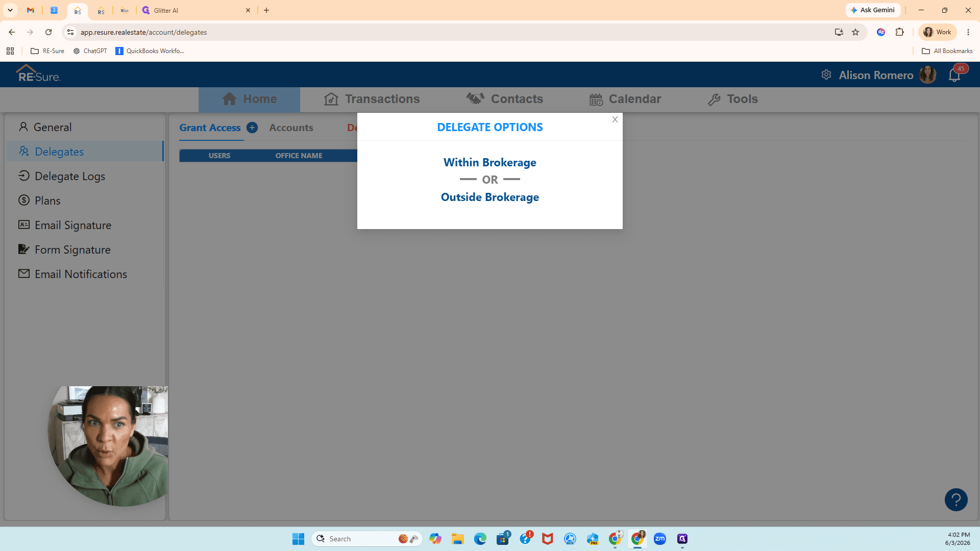Open Delegate Logs from the sidebar
This screenshot has height=551, width=980.
[x=85, y=176]
